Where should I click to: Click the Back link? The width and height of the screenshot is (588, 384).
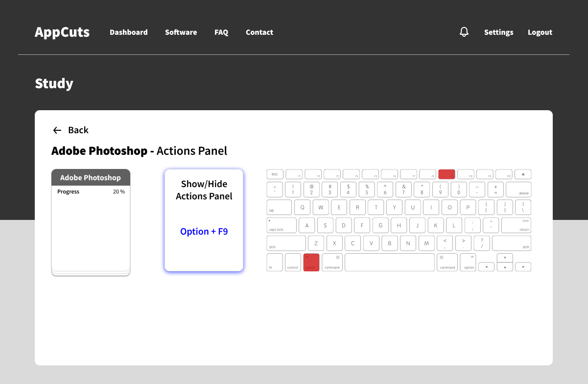(78, 130)
